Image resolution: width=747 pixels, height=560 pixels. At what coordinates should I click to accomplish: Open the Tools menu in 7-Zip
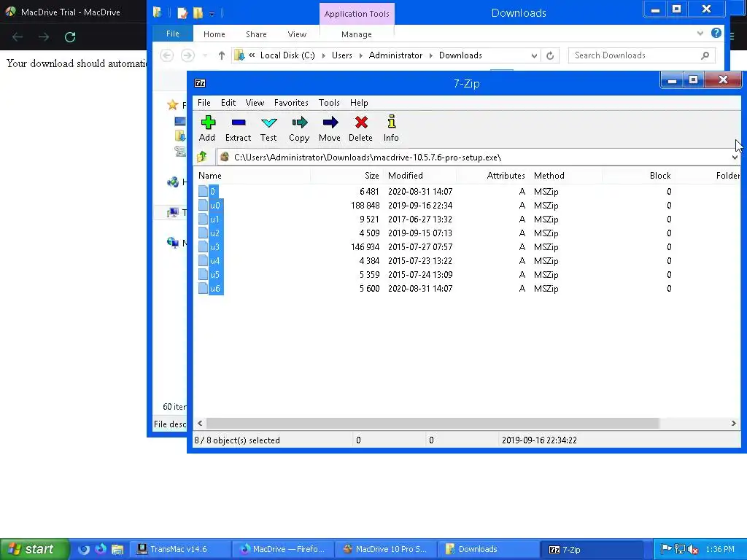(x=329, y=103)
